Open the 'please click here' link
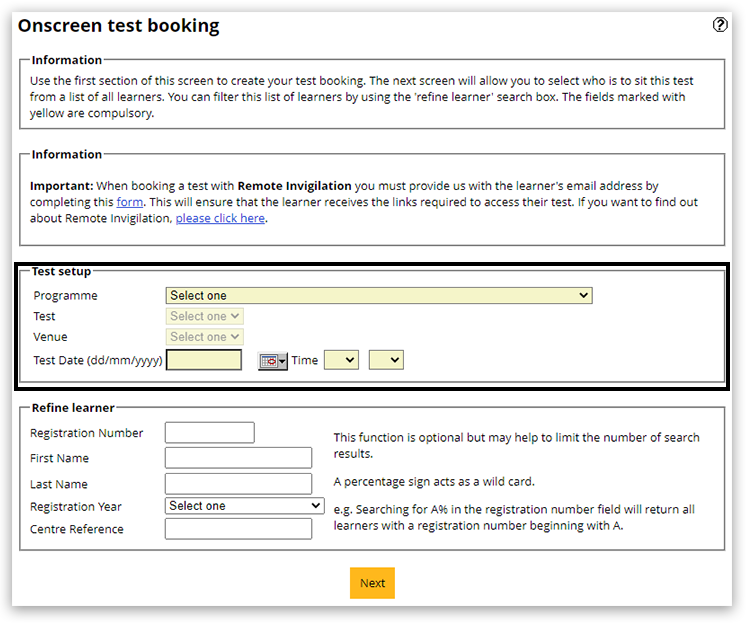This screenshot has width=750, height=624. pos(220,218)
